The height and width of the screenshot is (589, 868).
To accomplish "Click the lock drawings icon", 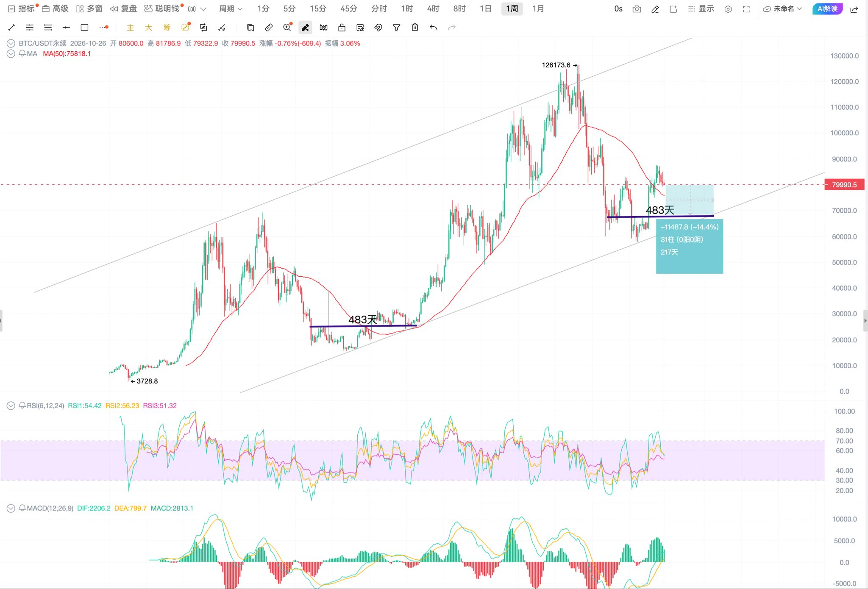I will pos(342,28).
